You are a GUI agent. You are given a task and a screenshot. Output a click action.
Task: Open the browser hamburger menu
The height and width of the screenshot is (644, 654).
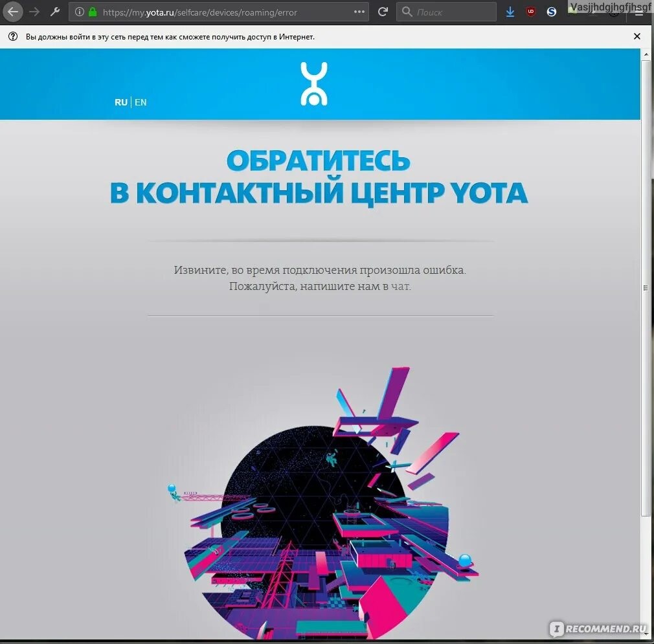[x=639, y=14]
